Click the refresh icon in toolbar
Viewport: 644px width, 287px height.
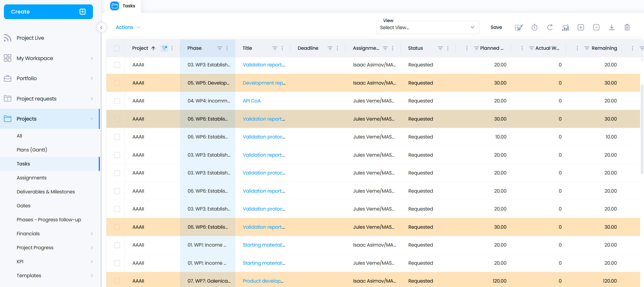(550, 27)
